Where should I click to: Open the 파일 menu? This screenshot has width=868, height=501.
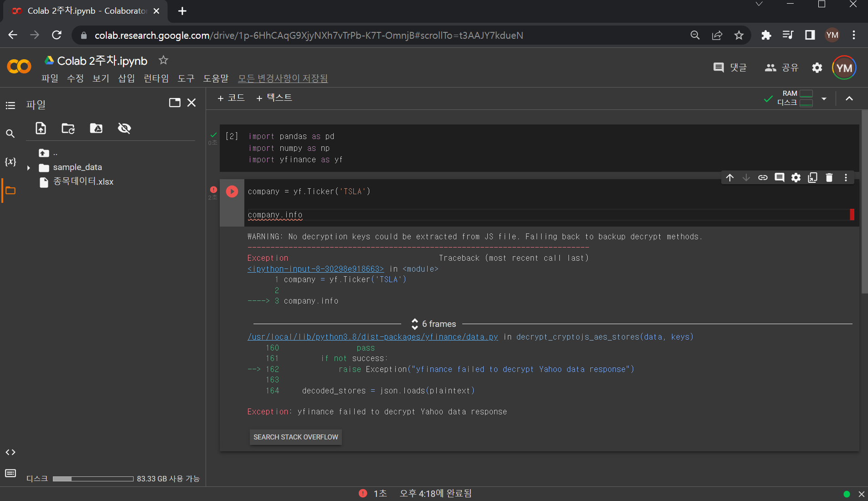click(x=50, y=78)
